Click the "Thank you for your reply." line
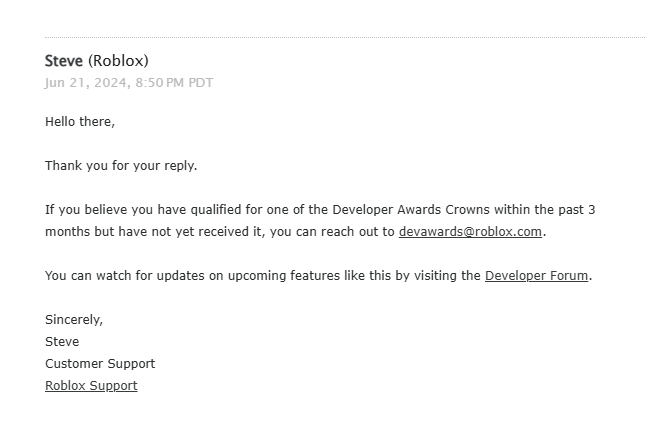The height and width of the screenshot is (436, 672). 121,165
